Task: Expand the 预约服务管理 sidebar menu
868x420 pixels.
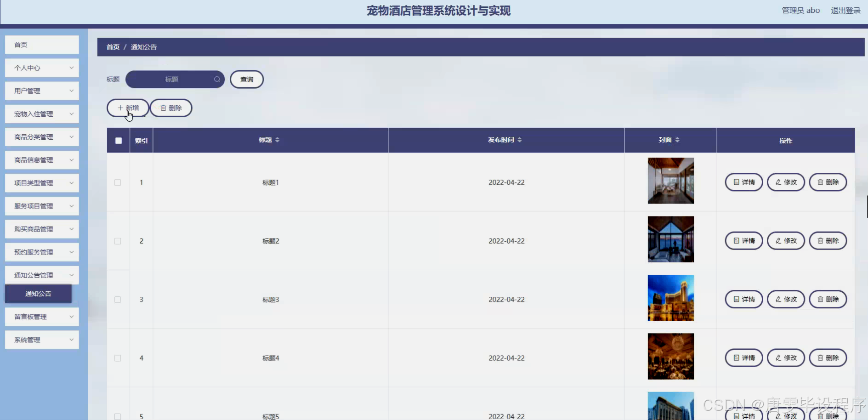Action: point(42,252)
